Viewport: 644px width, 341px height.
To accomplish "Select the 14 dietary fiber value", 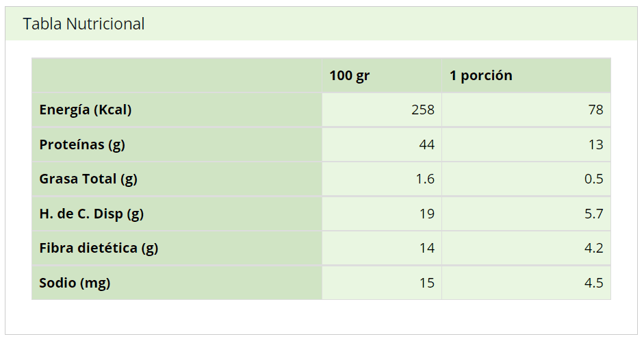I will pos(426,248).
